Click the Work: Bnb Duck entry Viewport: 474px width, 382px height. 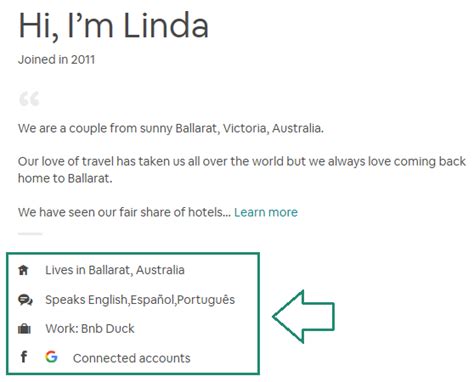pos(90,329)
